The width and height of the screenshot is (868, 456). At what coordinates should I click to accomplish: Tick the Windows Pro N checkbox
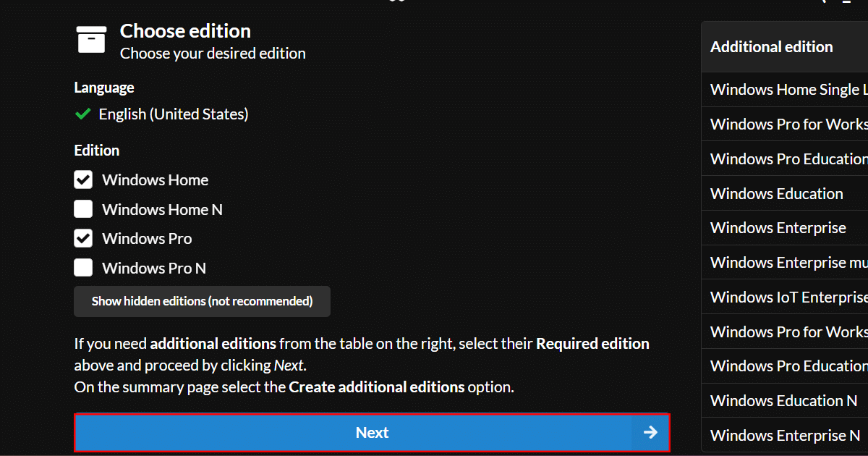tap(83, 269)
